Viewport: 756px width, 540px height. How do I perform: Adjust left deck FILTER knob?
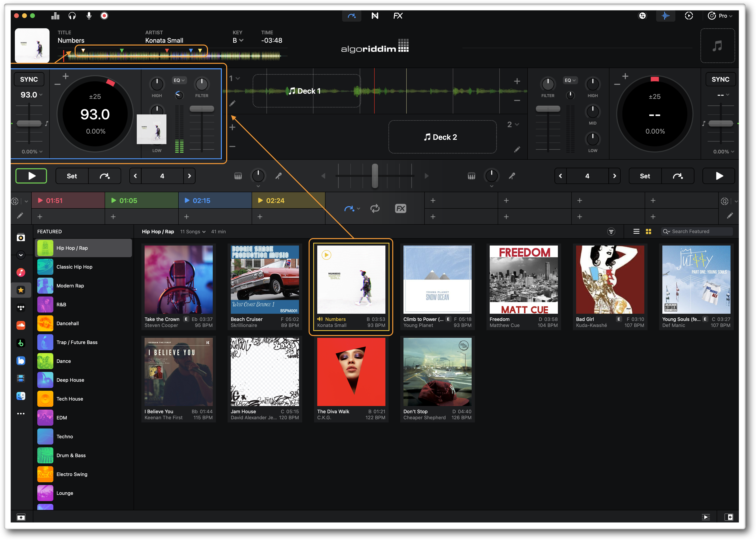pos(202,84)
